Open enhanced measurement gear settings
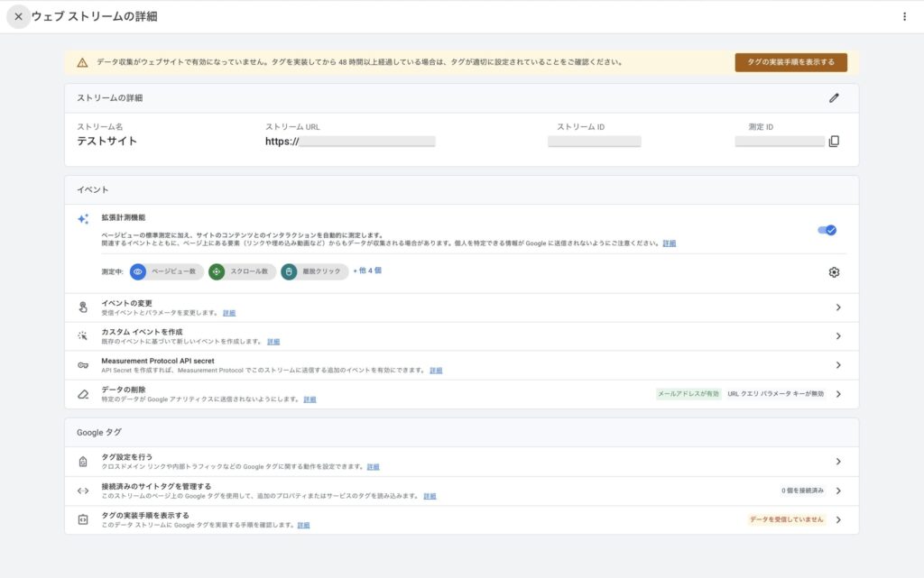The height and width of the screenshot is (578, 924). (x=834, y=272)
